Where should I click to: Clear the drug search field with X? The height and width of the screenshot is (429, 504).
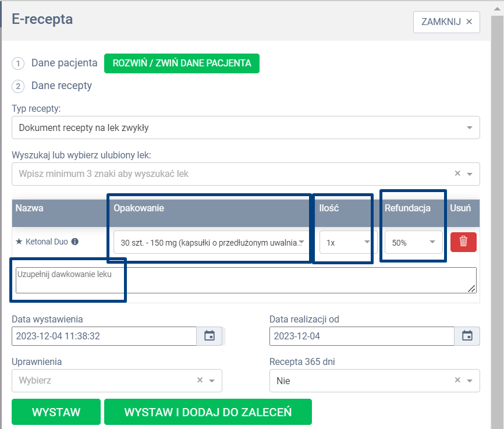[457, 173]
